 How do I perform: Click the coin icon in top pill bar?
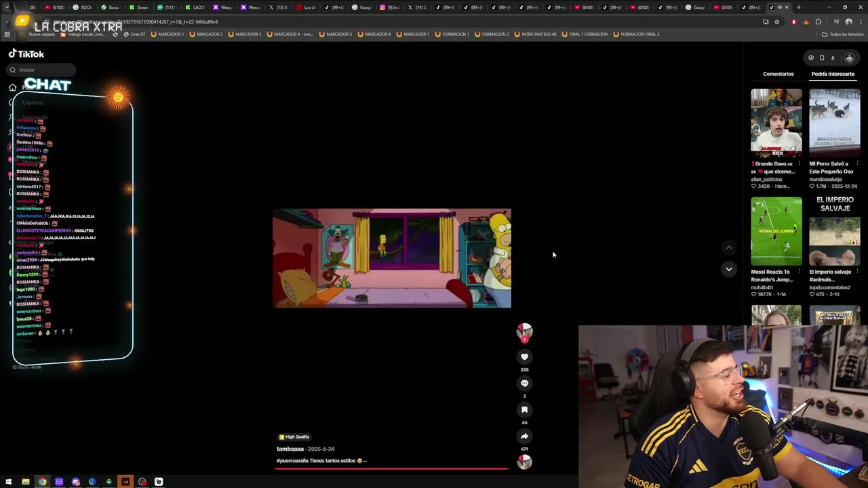tap(811, 58)
